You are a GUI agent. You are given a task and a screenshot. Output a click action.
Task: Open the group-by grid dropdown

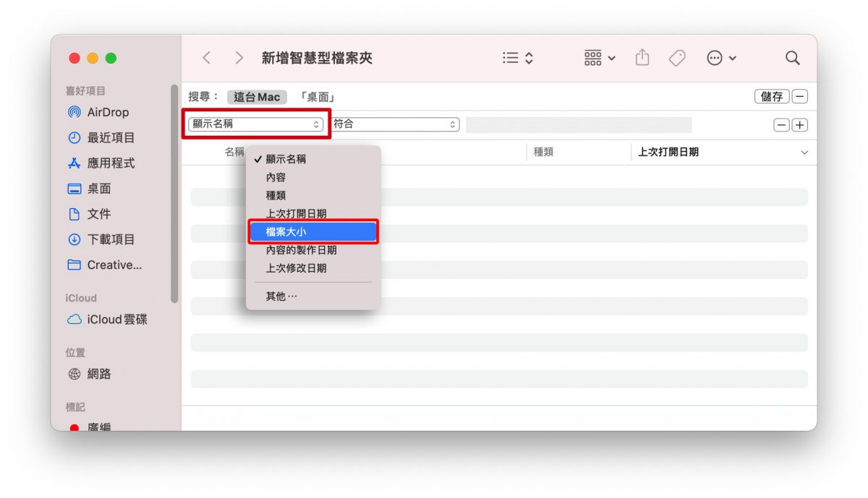(600, 59)
